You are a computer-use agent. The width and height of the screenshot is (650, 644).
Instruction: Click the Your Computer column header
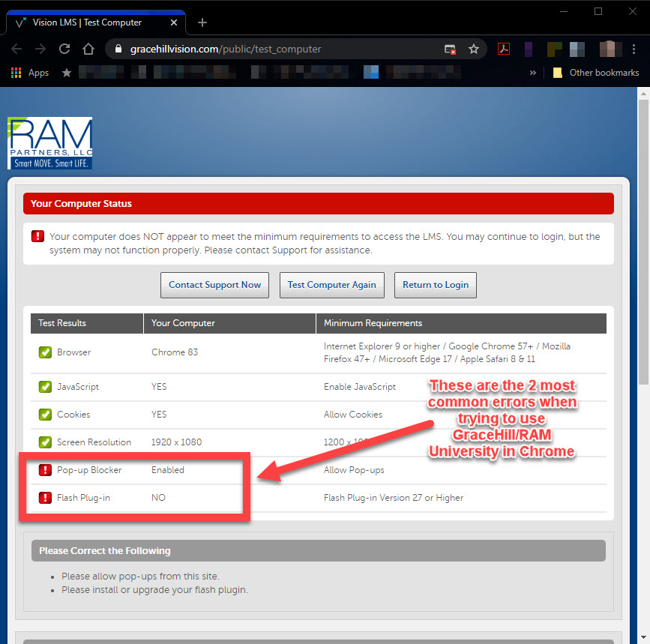click(x=229, y=323)
